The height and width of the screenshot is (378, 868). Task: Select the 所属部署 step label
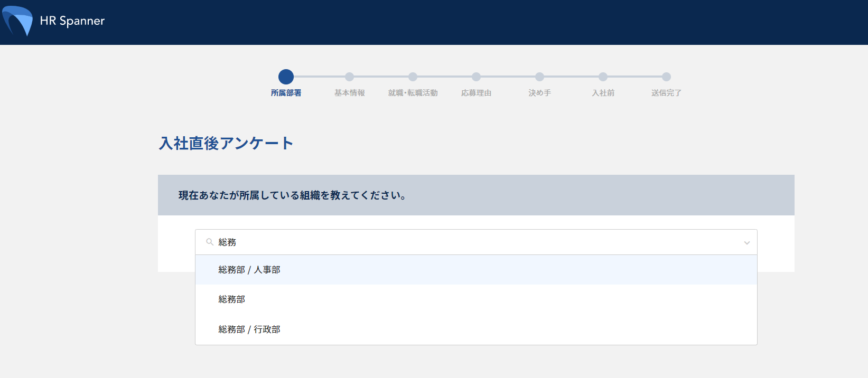[x=286, y=93]
